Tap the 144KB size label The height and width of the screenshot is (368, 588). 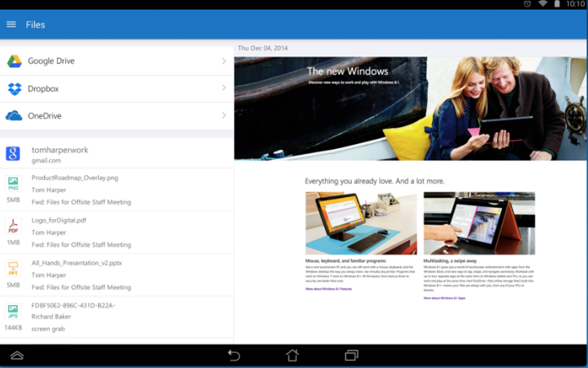13,328
